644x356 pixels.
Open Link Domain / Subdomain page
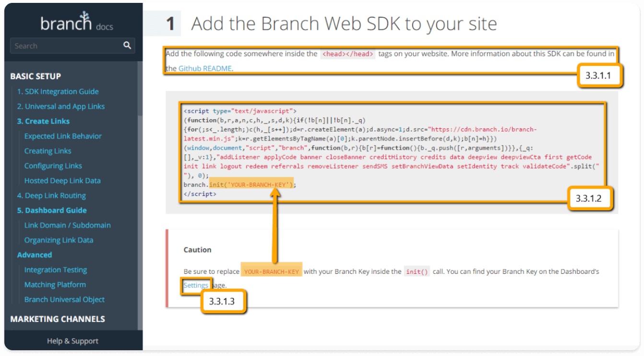pos(67,225)
